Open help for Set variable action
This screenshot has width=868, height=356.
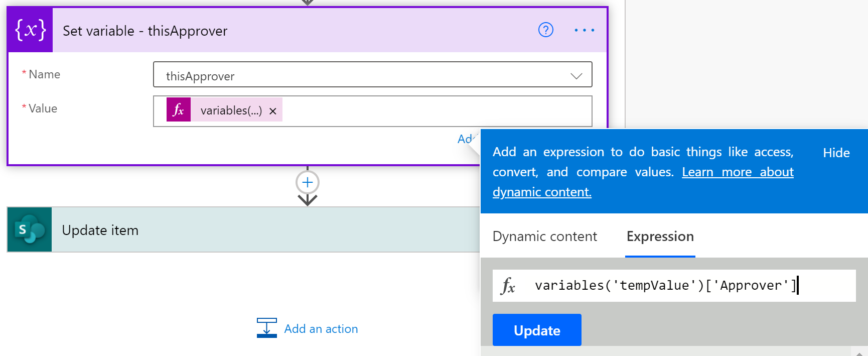[x=545, y=30]
